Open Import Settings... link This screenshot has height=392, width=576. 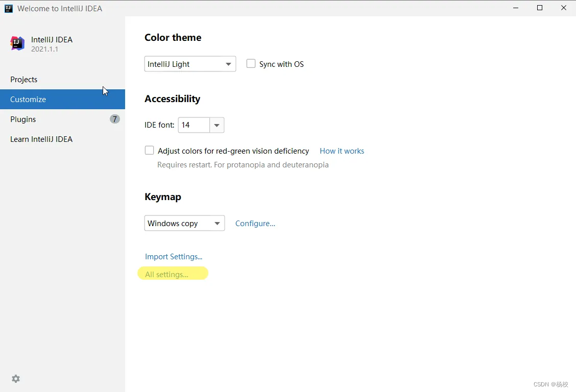pyautogui.click(x=174, y=257)
